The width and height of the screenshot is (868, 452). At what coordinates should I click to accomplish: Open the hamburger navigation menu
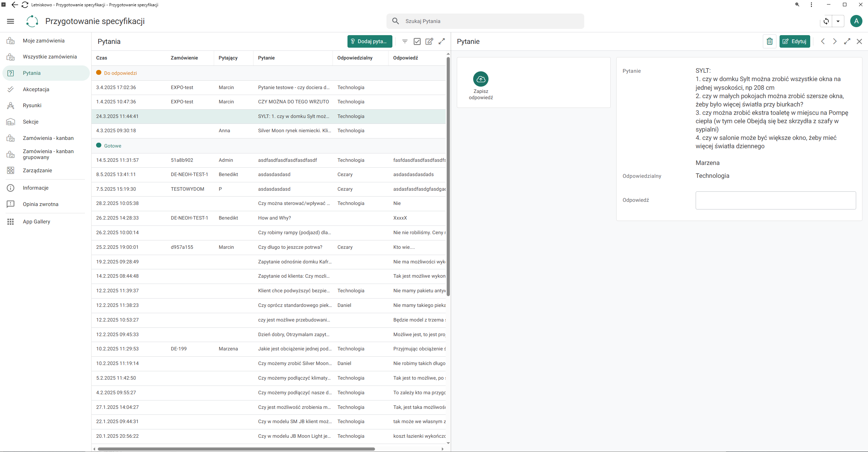[x=10, y=21]
